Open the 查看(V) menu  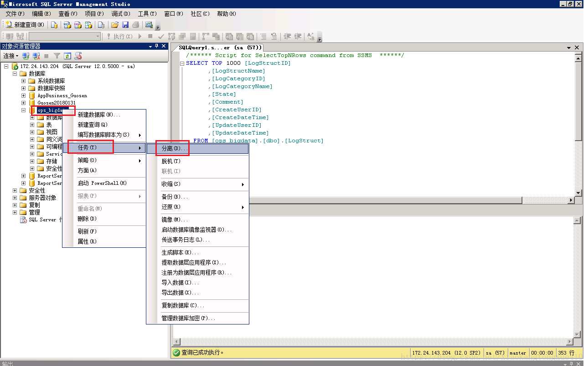68,14
